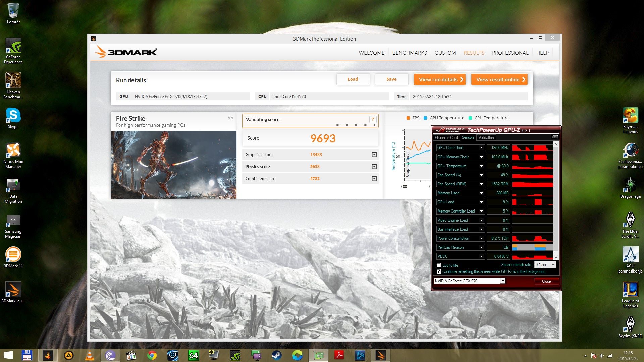Select The Elder Scrolls V desktop icon
Image resolution: width=644 pixels, height=362 pixels.
point(630,225)
